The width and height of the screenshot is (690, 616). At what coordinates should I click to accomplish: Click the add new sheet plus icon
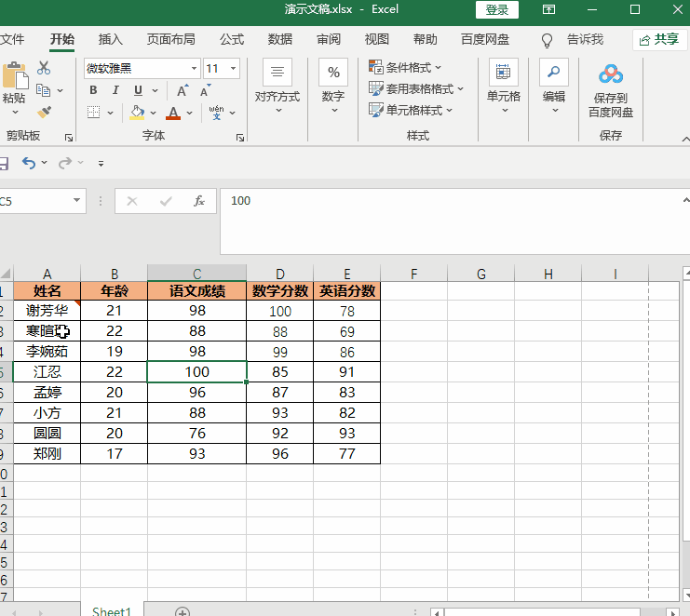(183, 612)
